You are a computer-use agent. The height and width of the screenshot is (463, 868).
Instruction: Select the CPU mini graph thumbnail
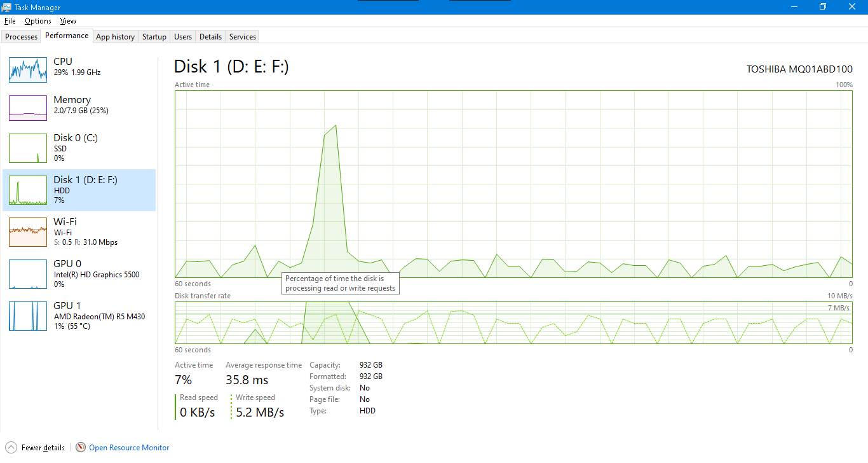point(28,69)
